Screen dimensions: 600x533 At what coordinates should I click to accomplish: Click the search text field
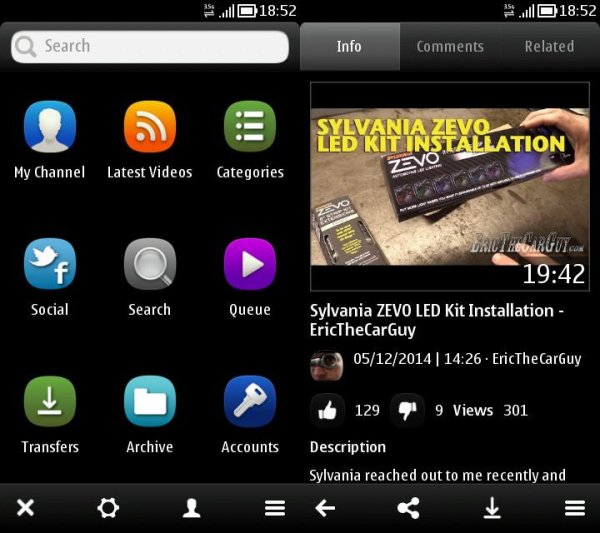(150, 47)
